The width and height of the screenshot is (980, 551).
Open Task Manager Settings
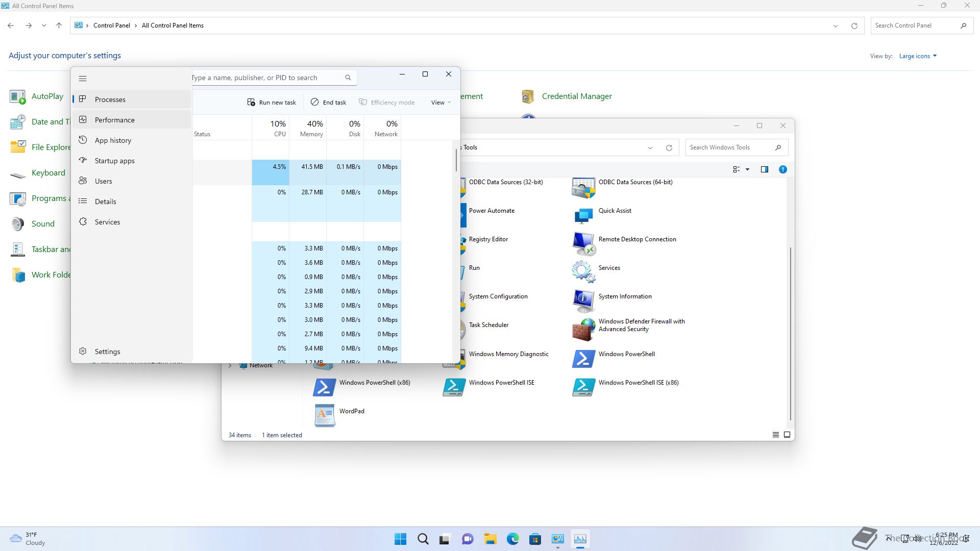[132, 352]
